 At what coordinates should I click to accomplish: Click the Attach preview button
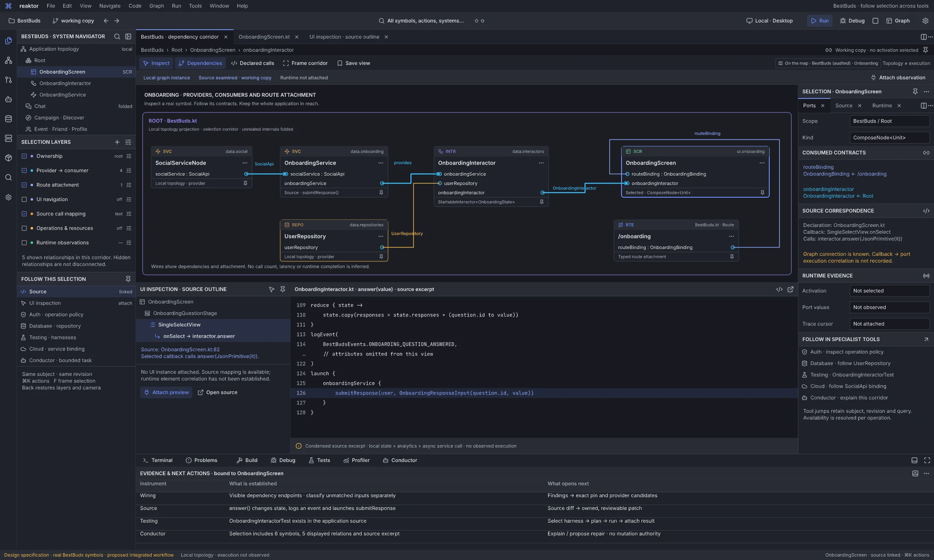166,392
